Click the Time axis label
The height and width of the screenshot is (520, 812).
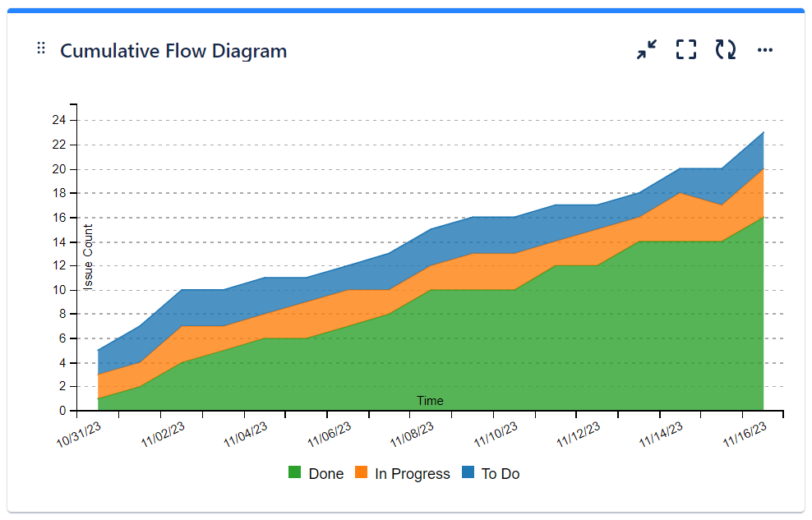click(x=431, y=401)
